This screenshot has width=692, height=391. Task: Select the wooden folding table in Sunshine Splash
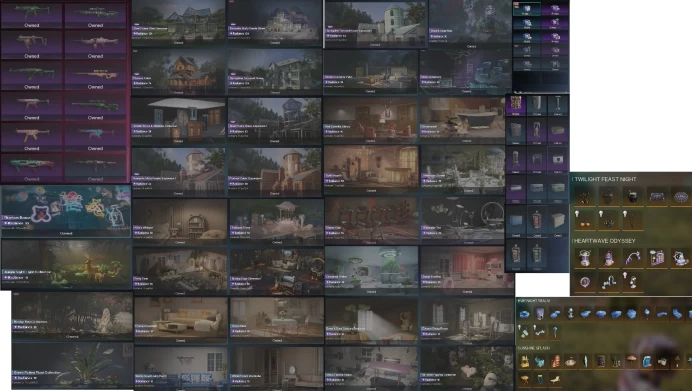click(524, 379)
